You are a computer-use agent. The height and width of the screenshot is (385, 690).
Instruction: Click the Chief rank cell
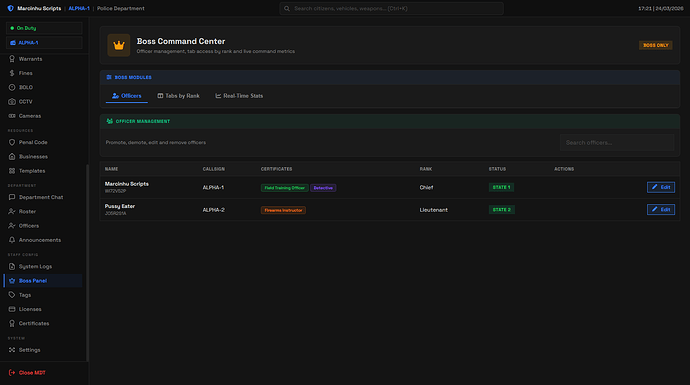pos(426,187)
